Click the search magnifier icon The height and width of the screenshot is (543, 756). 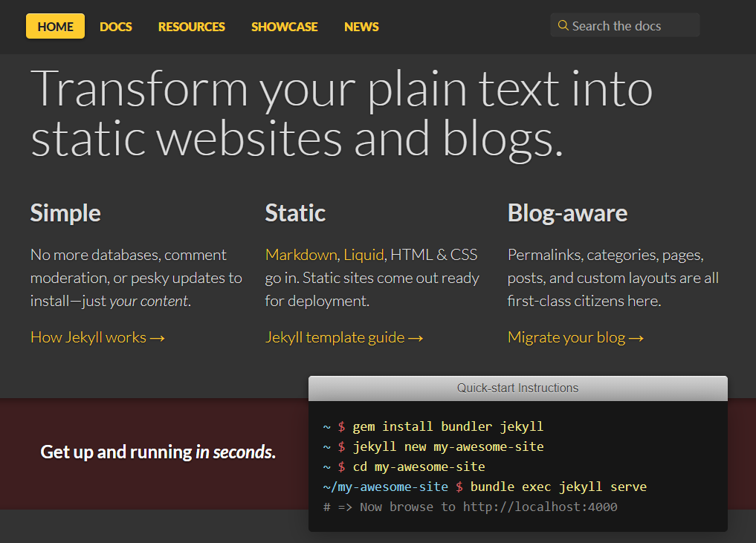coord(563,25)
